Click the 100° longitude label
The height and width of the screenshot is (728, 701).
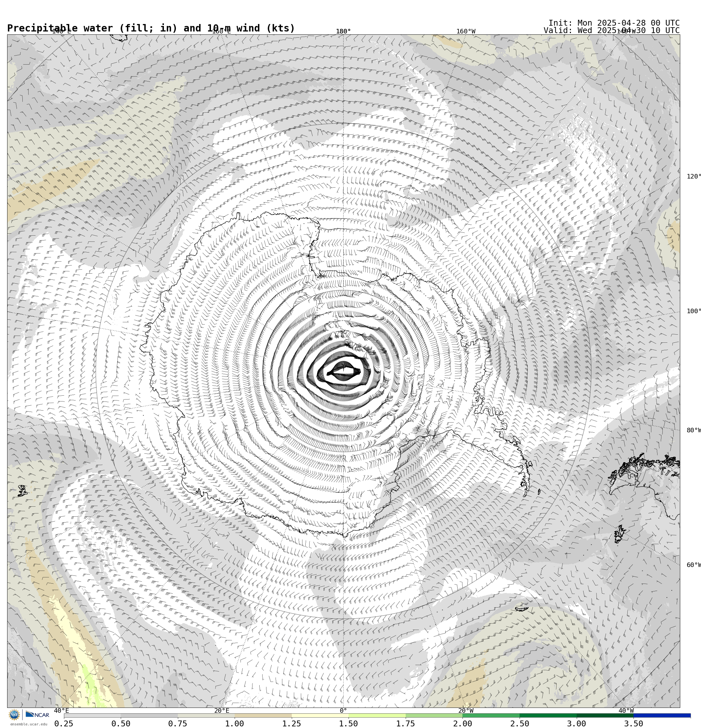coord(694,311)
